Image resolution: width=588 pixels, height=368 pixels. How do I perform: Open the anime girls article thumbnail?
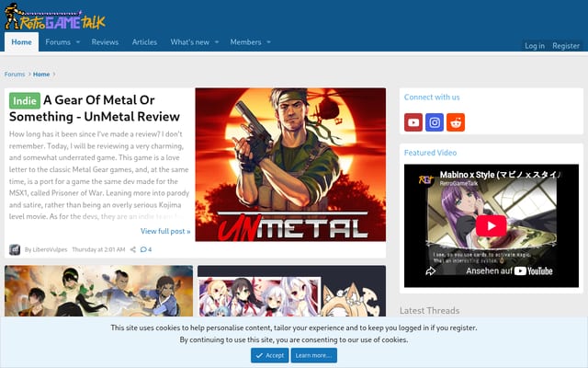coord(292,291)
